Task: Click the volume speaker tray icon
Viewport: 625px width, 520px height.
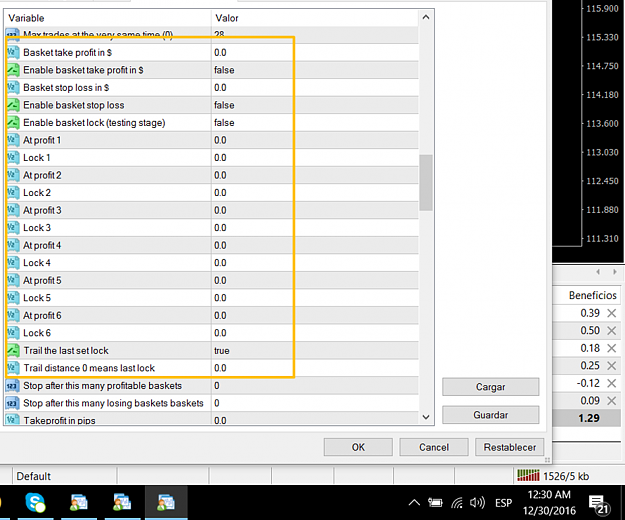Action: pos(477,503)
